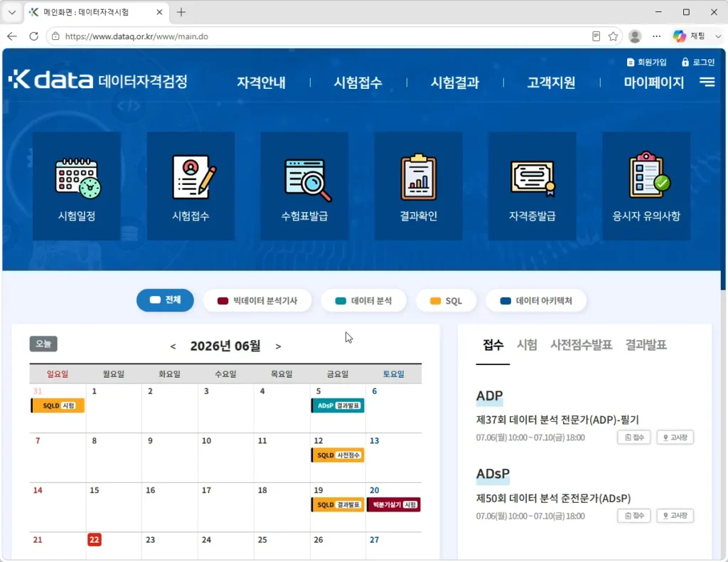Go to previous month arrow

click(173, 346)
